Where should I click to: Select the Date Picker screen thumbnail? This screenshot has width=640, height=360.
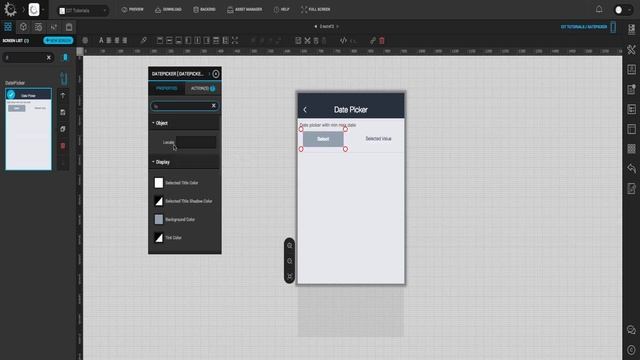click(x=28, y=129)
